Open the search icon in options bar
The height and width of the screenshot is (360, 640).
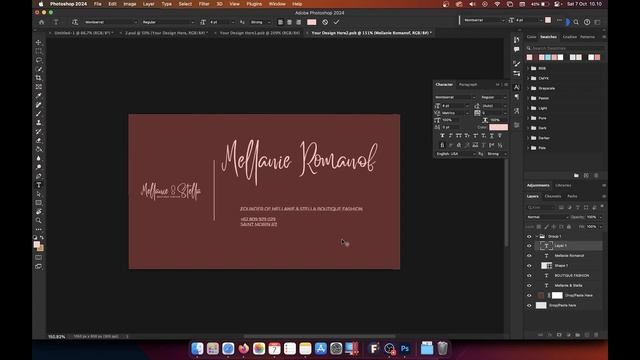coord(576,22)
